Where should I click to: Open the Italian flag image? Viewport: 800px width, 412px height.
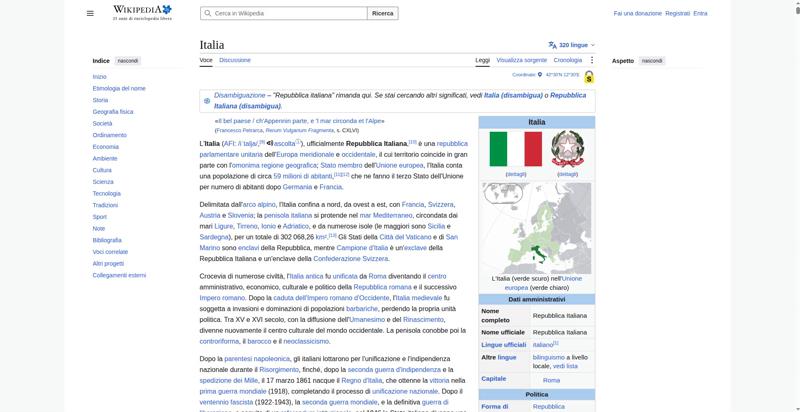(515, 149)
